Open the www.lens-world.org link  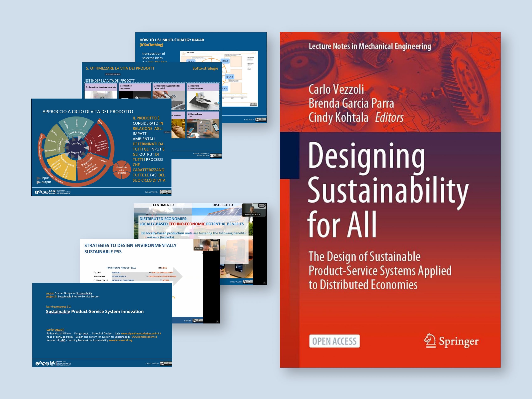(x=121, y=340)
